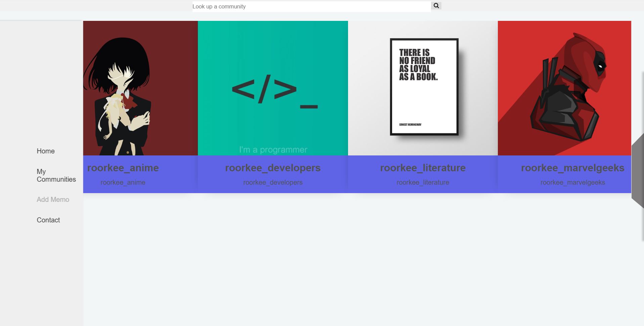Open My Communities in the sidebar
Image resolution: width=644 pixels, height=326 pixels.
point(56,175)
